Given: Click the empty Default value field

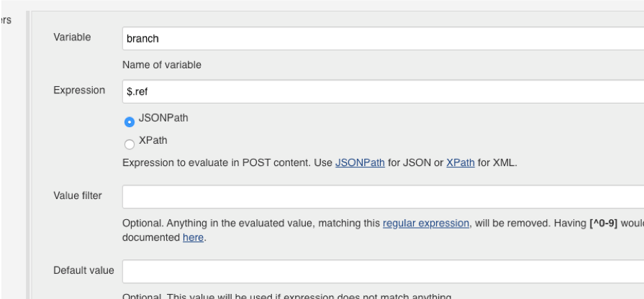Looking at the screenshot, I should [381, 271].
